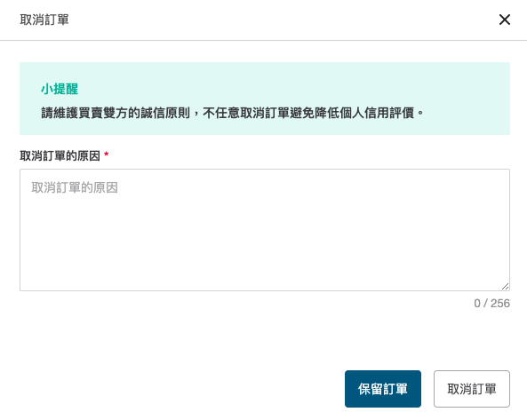This screenshot has height=420, width=527.
Task: Select the outlined cancel order button
Action: (472, 389)
